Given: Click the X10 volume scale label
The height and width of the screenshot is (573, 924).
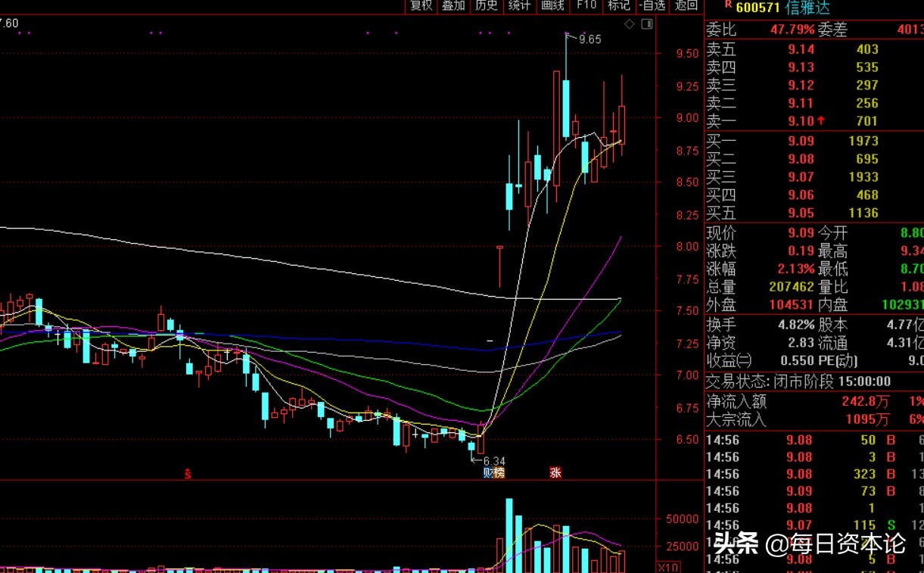Looking at the screenshot, I should 668,567.
